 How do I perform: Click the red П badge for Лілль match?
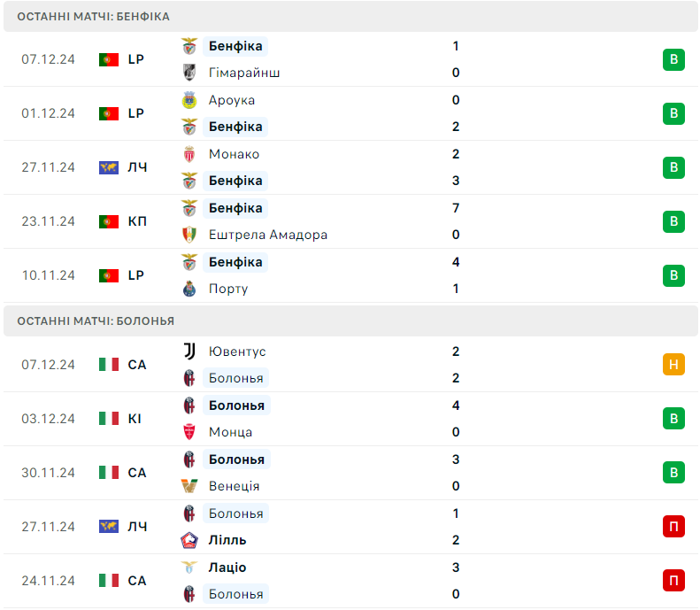pos(673,527)
